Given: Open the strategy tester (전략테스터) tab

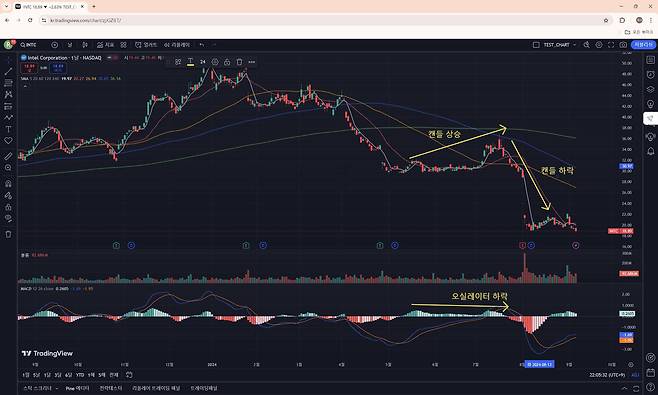Looking at the screenshot, I should coord(111,388).
